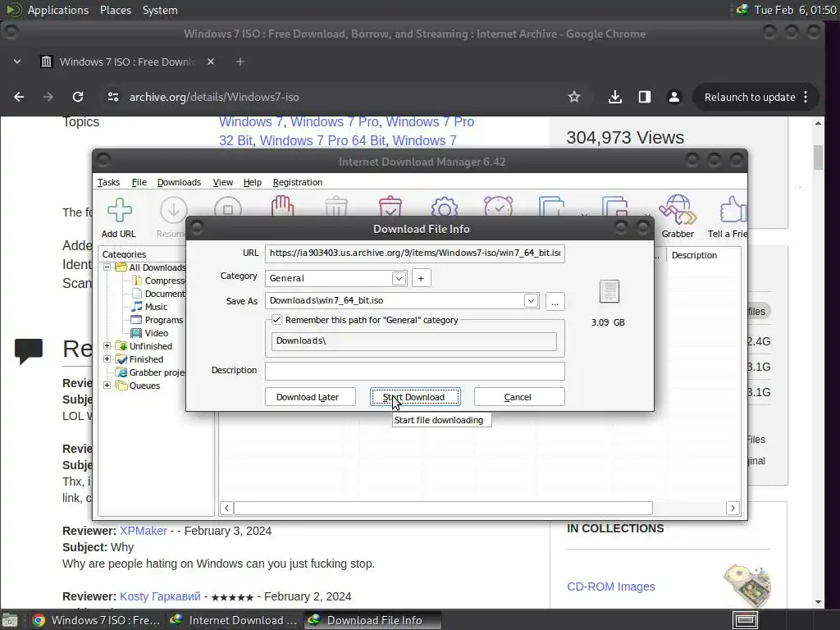This screenshot has height=630, width=840.
Task: Click the Description column header
Action: [694, 256]
